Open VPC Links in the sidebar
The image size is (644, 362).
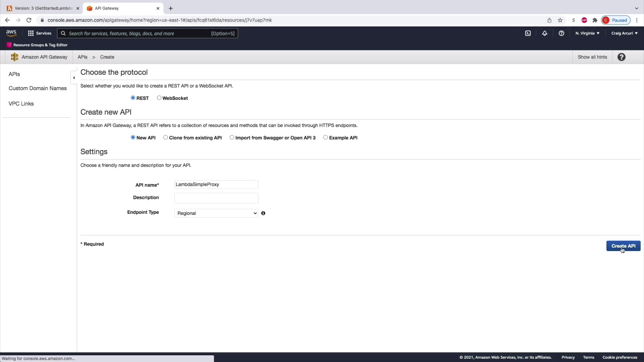(x=21, y=104)
